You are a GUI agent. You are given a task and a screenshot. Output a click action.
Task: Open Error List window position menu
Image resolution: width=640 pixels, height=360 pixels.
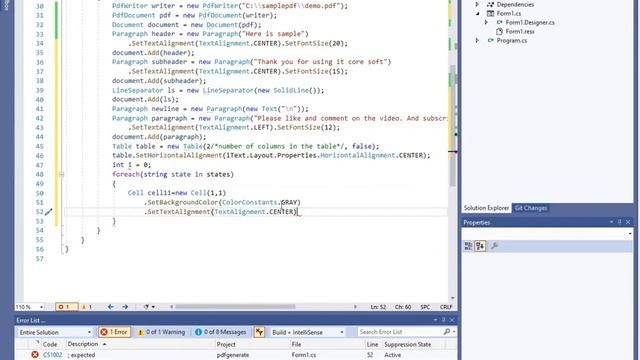point(436,320)
